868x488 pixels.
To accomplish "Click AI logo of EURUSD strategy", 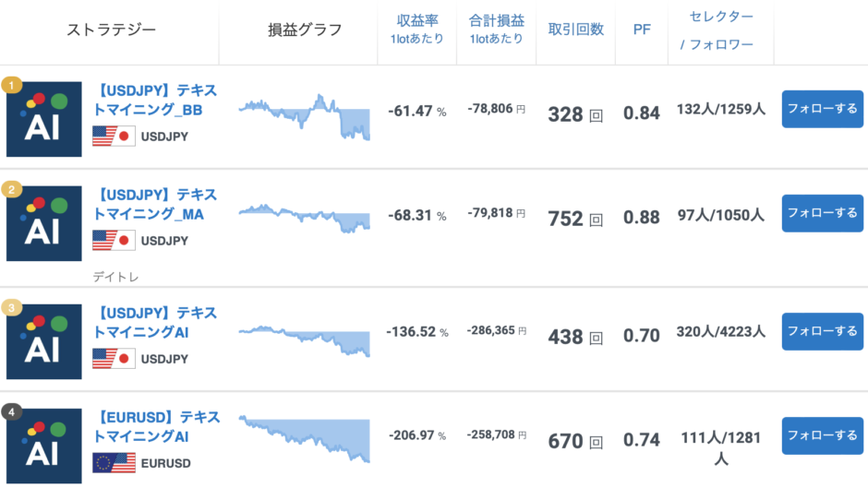I will tap(43, 446).
